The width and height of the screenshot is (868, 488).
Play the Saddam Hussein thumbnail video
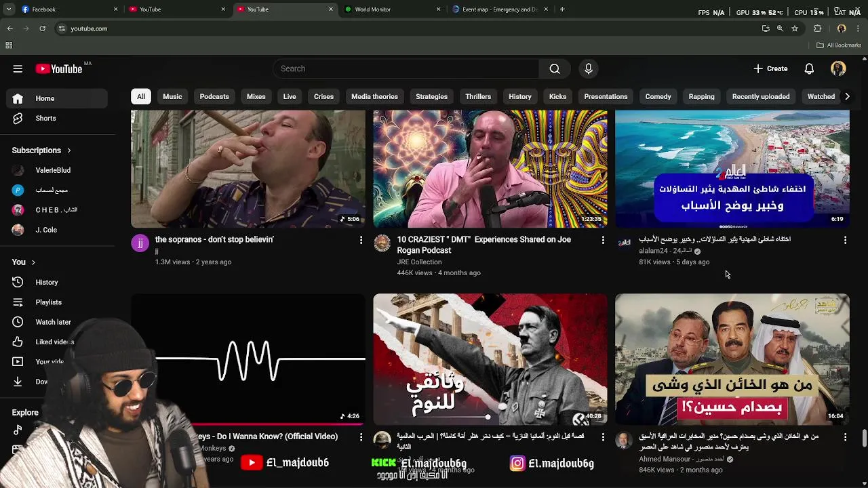tap(732, 359)
